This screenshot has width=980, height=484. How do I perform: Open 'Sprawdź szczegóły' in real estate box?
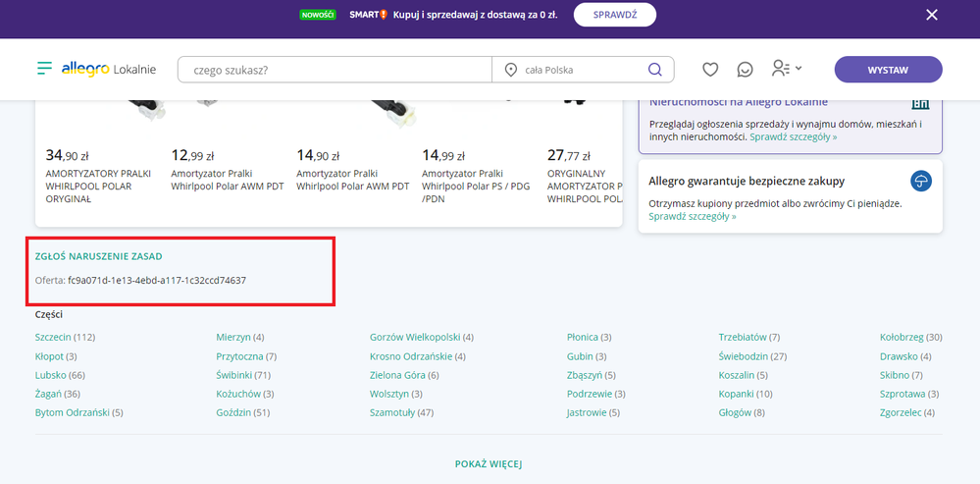pyautogui.click(x=794, y=135)
